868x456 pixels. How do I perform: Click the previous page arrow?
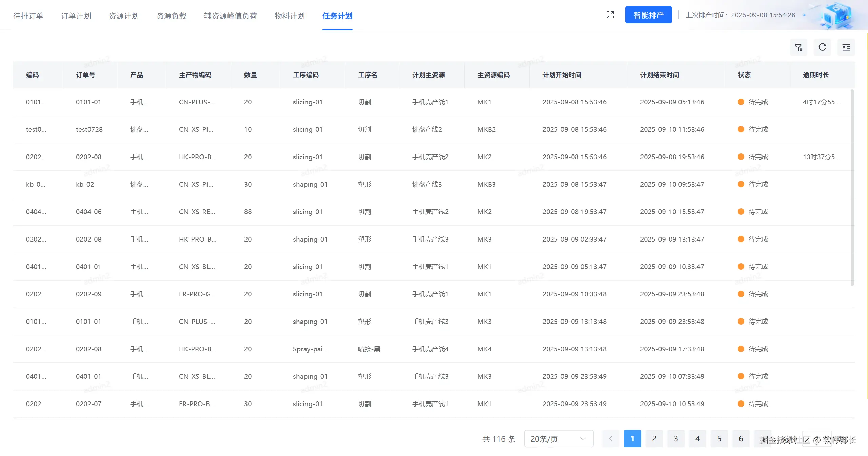tap(610, 439)
